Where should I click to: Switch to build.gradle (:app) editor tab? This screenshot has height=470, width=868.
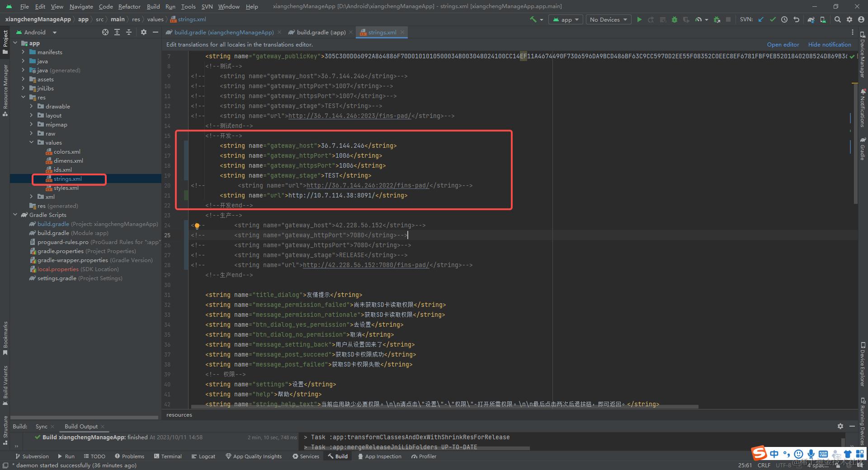pos(321,32)
